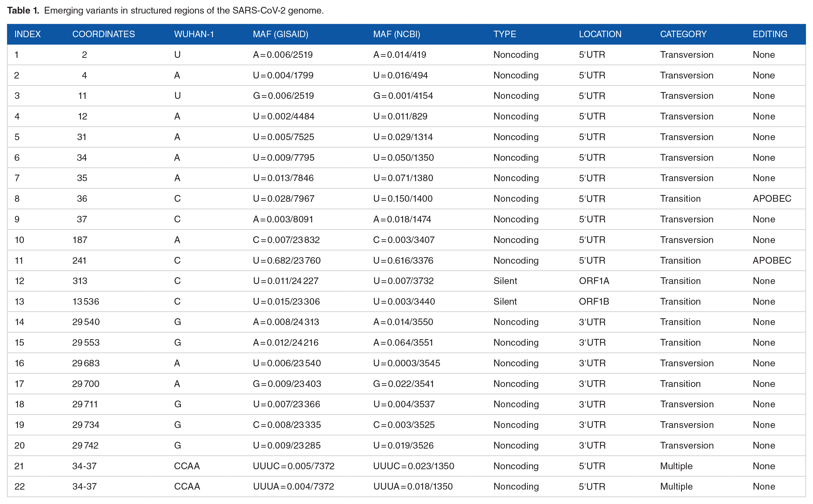Select the Table 1 caption text
The height and width of the screenshot is (504, 813).
(165, 11)
